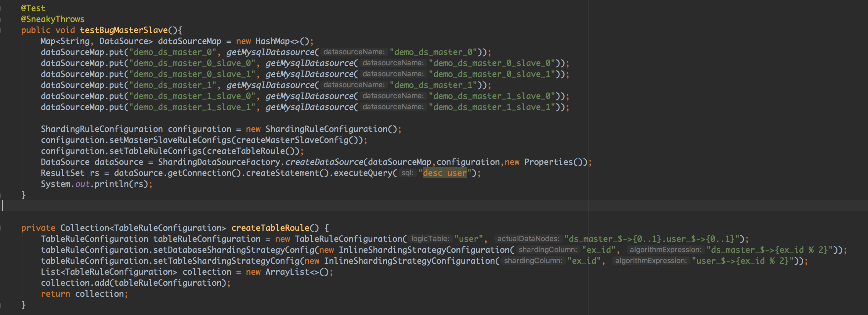Viewport: 868px width, 315px height.
Task: Select the testBugMasterSlave method name
Action: (124, 30)
